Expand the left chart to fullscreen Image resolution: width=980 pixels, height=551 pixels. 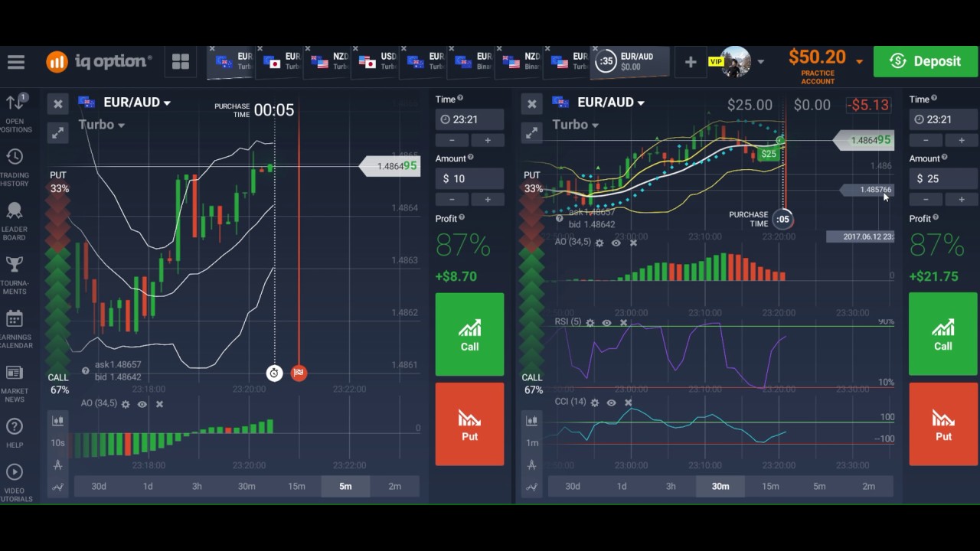click(58, 133)
